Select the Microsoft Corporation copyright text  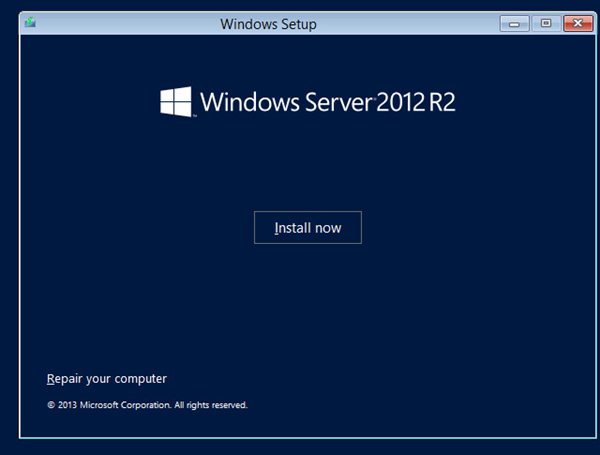coord(147,405)
